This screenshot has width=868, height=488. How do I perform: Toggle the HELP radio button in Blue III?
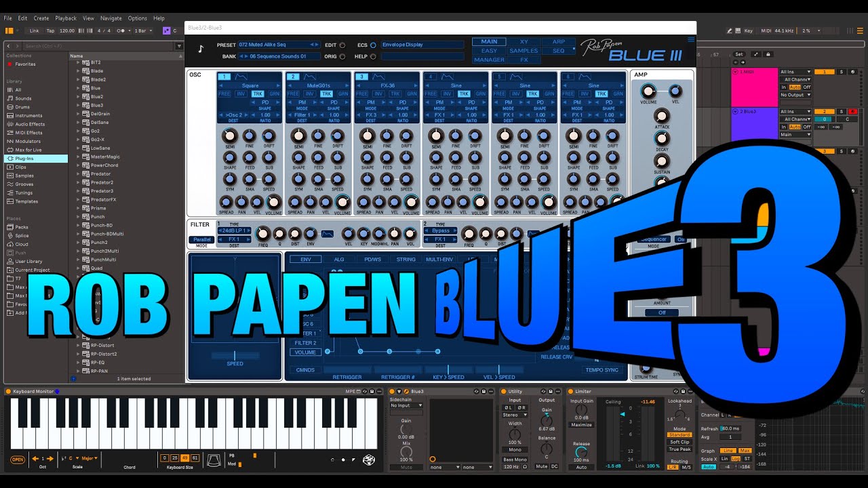point(373,56)
